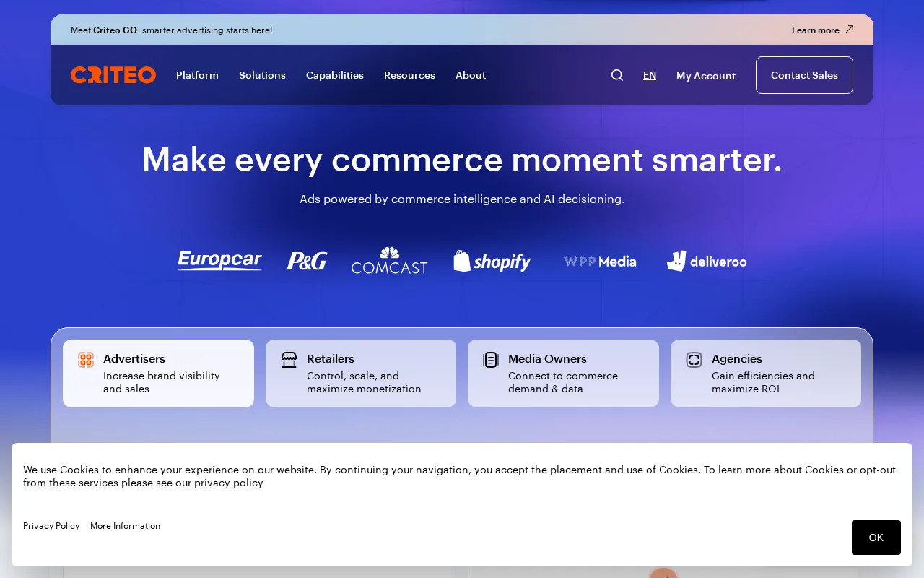Viewport: 924px width, 578px height.
Task: Open the search magnifier icon
Action: 617,75
